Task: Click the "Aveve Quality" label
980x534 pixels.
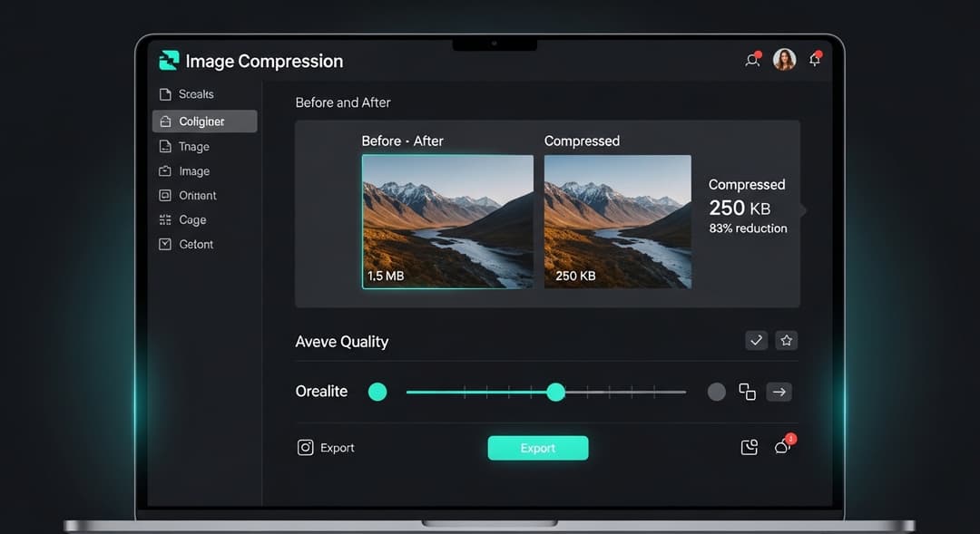Action: (x=342, y=342)
